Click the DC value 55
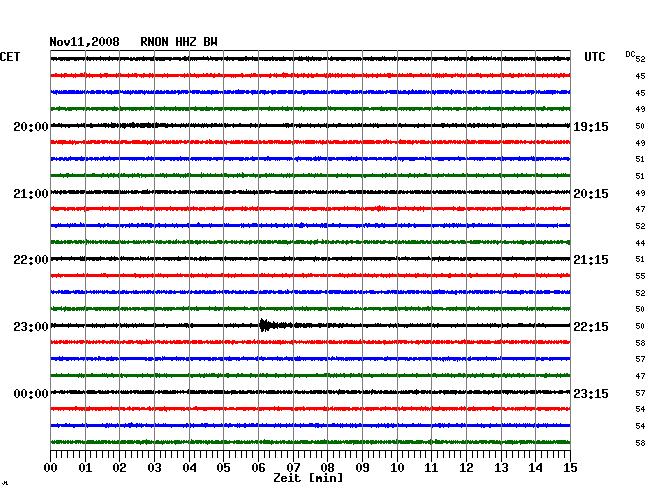 [640, 276]
